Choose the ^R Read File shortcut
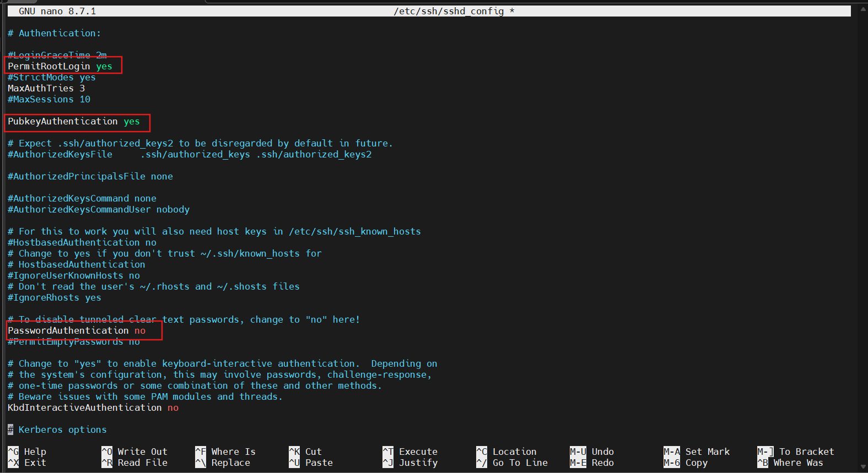 [134, 463]
